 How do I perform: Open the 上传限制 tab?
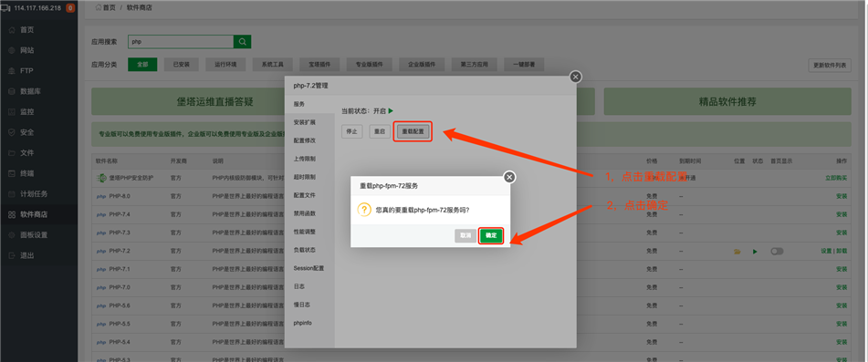tap(309, 159)
